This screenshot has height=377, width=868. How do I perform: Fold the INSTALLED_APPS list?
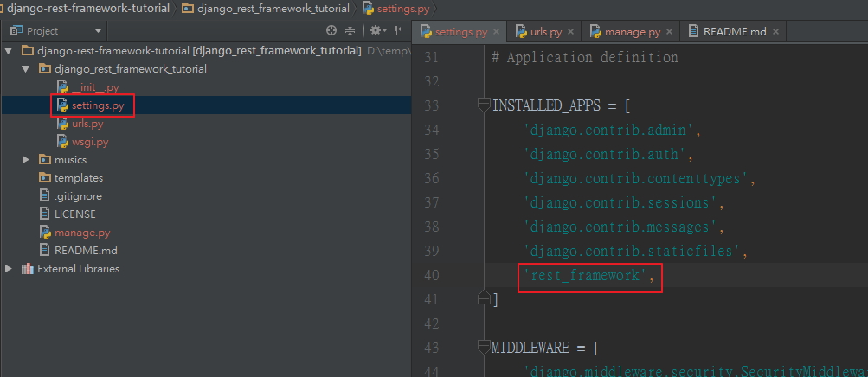(x=484, y=105)
